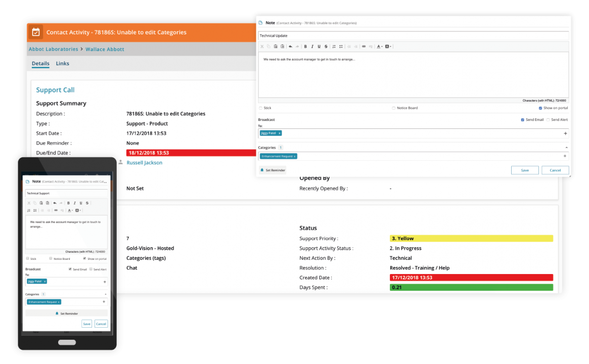Open the Details tab
The width and height of the screenshot is (589, 364).
coord(40,63)
